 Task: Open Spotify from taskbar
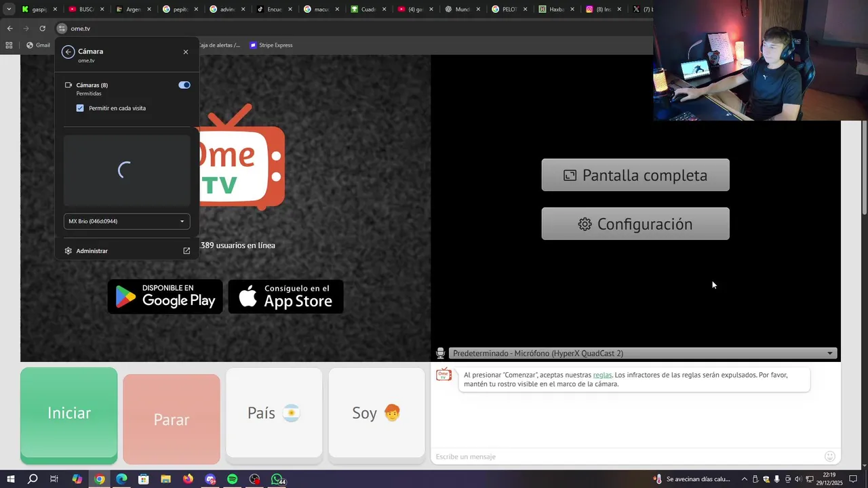[232, 479]
